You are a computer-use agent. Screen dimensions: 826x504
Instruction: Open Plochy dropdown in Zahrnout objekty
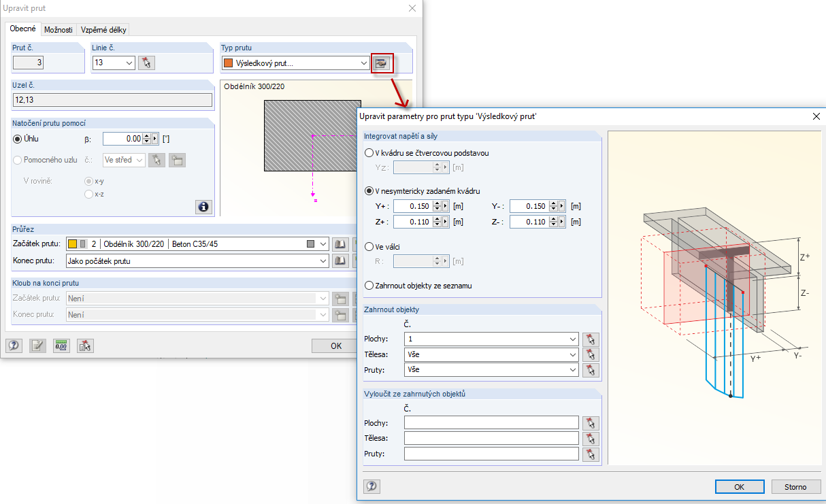(573, 339)
